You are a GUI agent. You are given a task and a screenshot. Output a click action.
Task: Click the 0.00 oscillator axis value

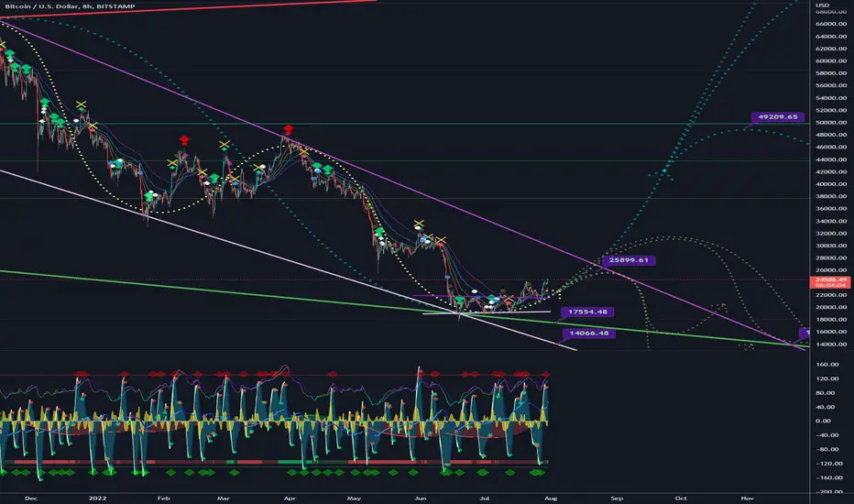(x=824, y=422)
